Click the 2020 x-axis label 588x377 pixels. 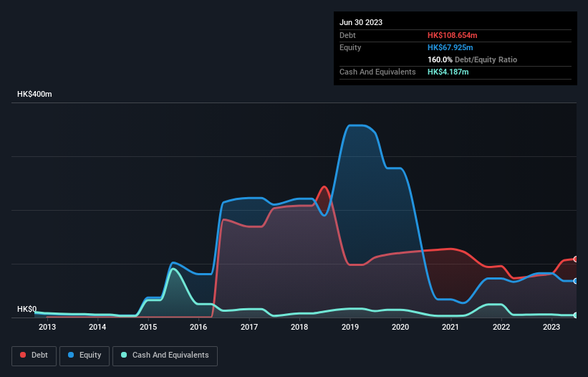click(x=400, y=327)
